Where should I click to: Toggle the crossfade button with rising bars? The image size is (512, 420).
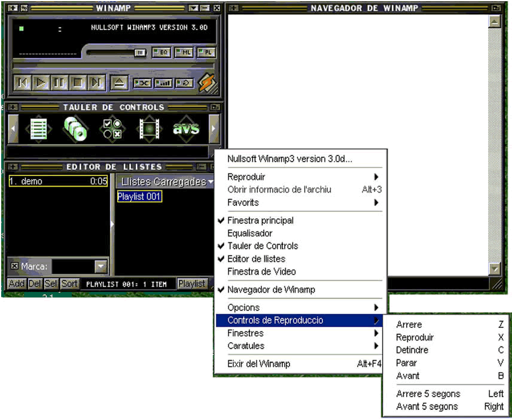click(163, 83)
